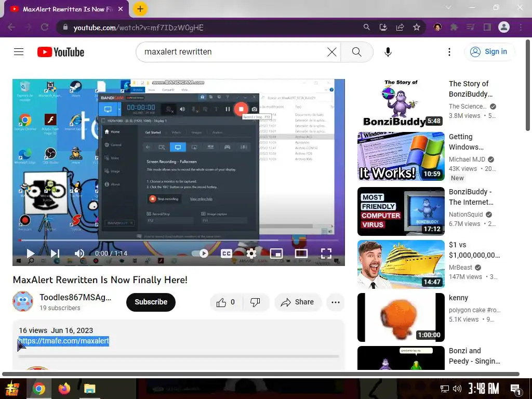This screenshot has height=399, width=532.
Task: Click the page vertical scrollbar
Action: (x=528, y=85)
